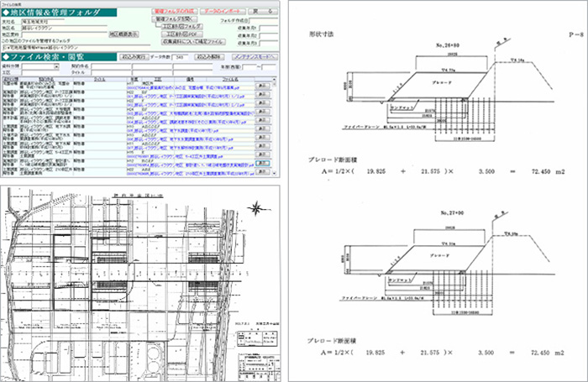Click the 収集資料について補足ファイル button
Viewport: 588px width, 382px height.
pos(194,42)
